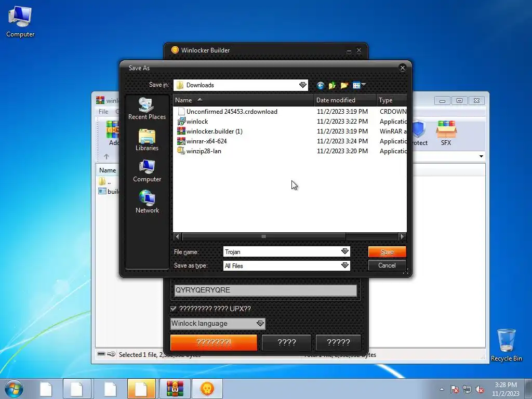Click the back navigation icon in Save As

pyautogui.click(x=320, y=86)
